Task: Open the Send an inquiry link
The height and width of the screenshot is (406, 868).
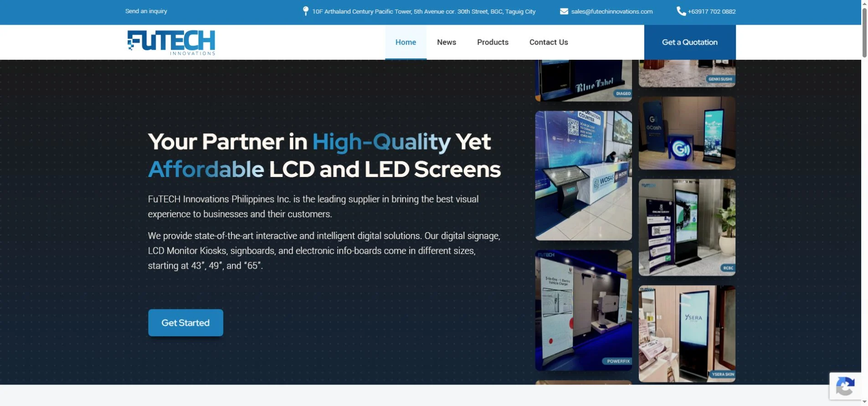Action: [x=146, y=11]
